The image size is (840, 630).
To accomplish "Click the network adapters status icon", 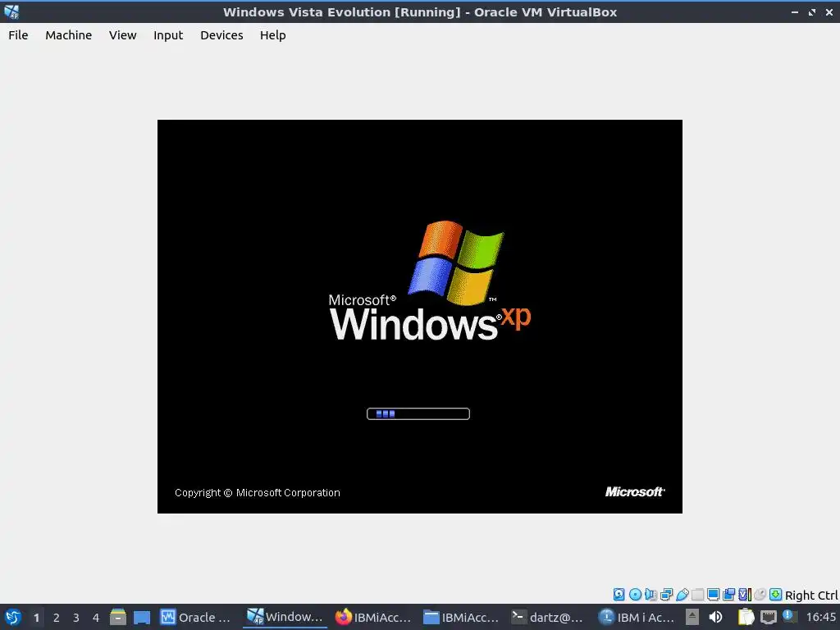I will point(666,594).
